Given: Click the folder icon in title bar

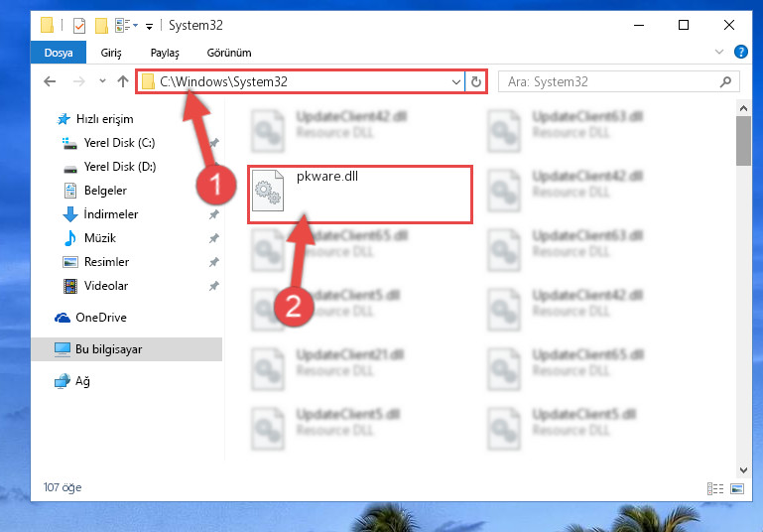Looking at the screenshot, I should tap(48, 25).
